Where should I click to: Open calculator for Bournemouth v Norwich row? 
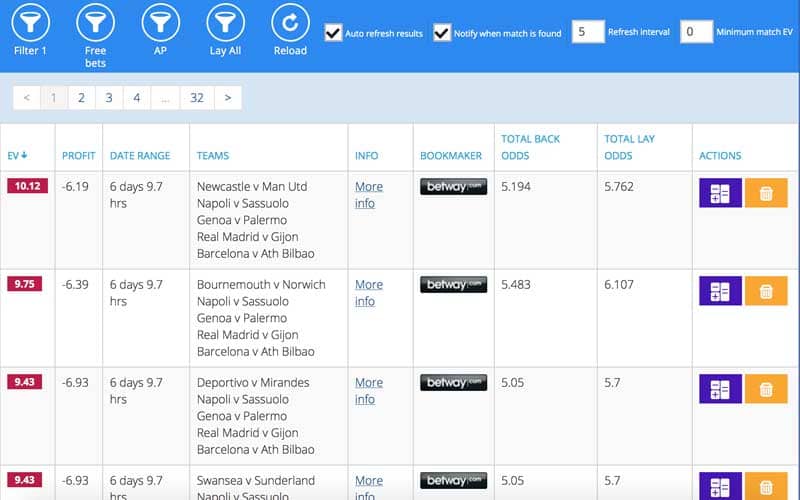[720, 291]
